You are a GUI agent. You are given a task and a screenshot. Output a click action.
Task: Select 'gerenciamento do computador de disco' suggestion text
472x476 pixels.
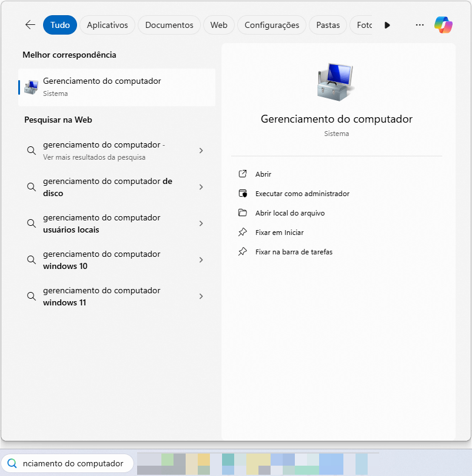click(108, 187)
